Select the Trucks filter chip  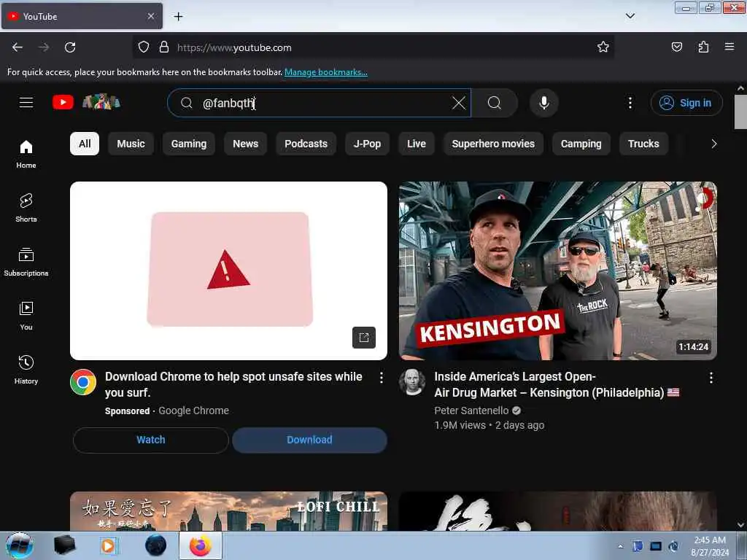643,144
